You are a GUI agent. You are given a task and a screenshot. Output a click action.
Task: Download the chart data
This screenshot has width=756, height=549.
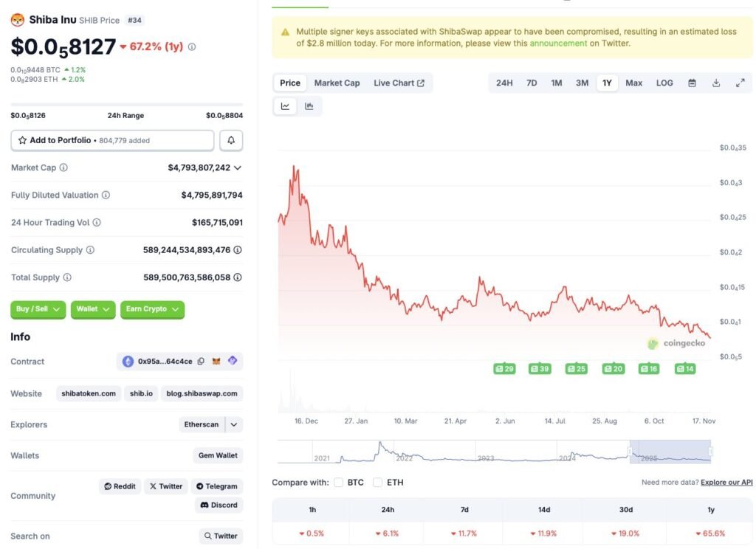click(x=716, y=83)
